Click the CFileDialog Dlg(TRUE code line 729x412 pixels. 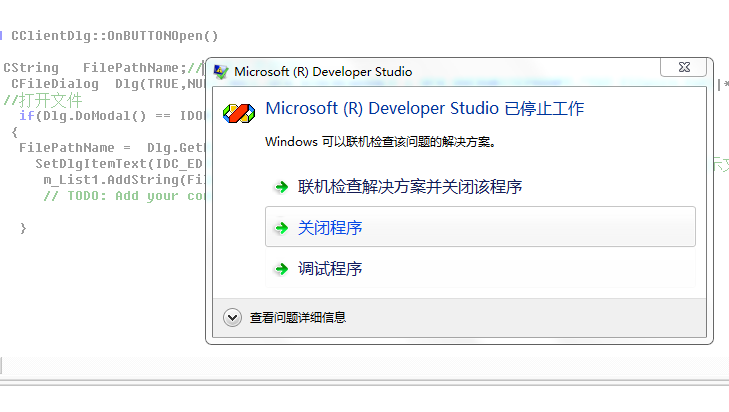(x=108, y=84)
